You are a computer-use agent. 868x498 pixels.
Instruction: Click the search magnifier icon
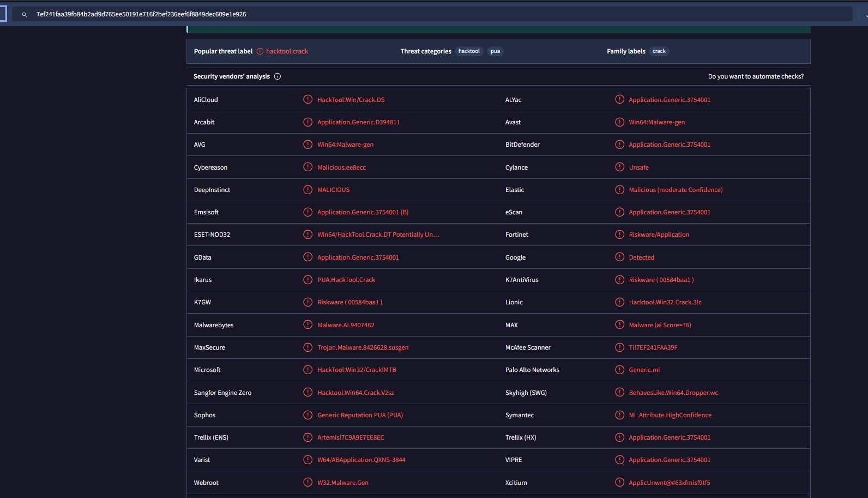(x=24, y=15)
